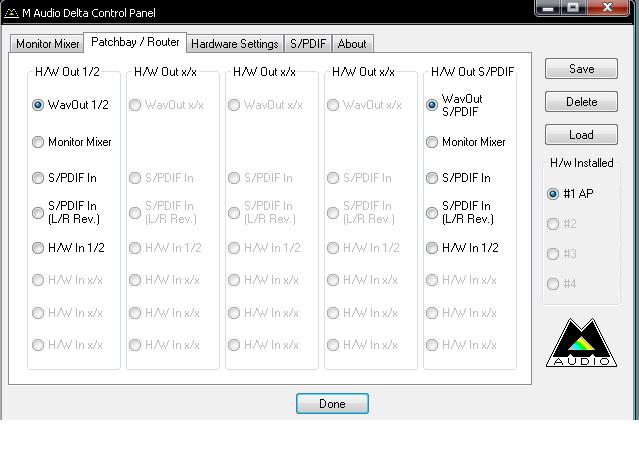Click the M Audio title bar icon
639x459 pixels.
(11, 13)
